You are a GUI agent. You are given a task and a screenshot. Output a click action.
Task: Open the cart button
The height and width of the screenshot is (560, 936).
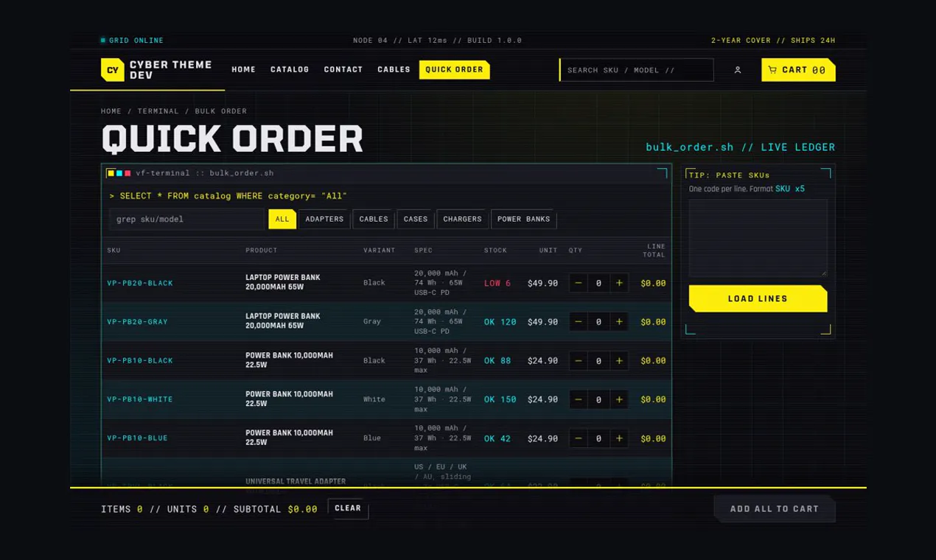pyautogui.click(x=798, y=70)
